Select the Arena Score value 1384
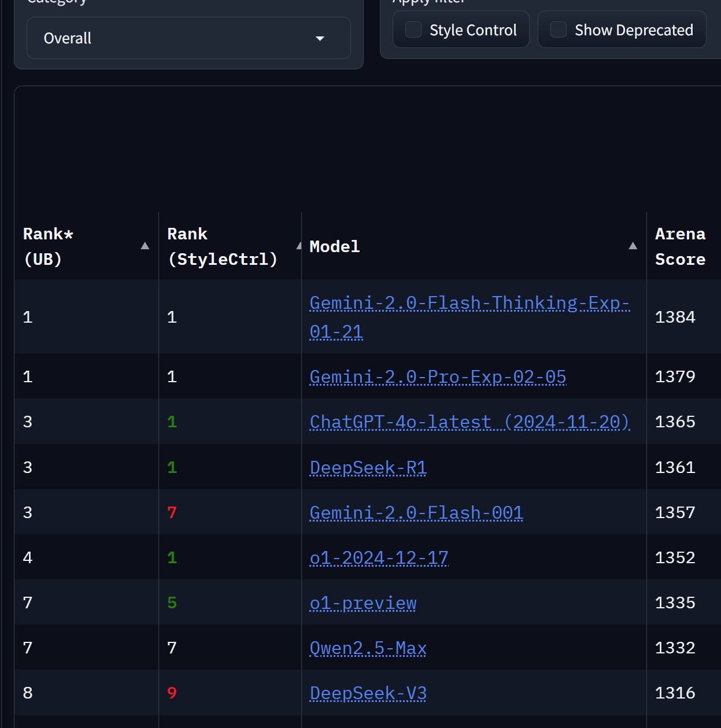The width and height of the screenshot is (721, 728). 675,317
